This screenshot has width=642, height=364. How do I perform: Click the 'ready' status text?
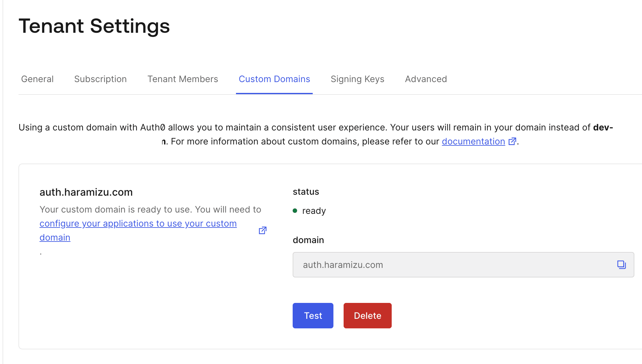314,211
